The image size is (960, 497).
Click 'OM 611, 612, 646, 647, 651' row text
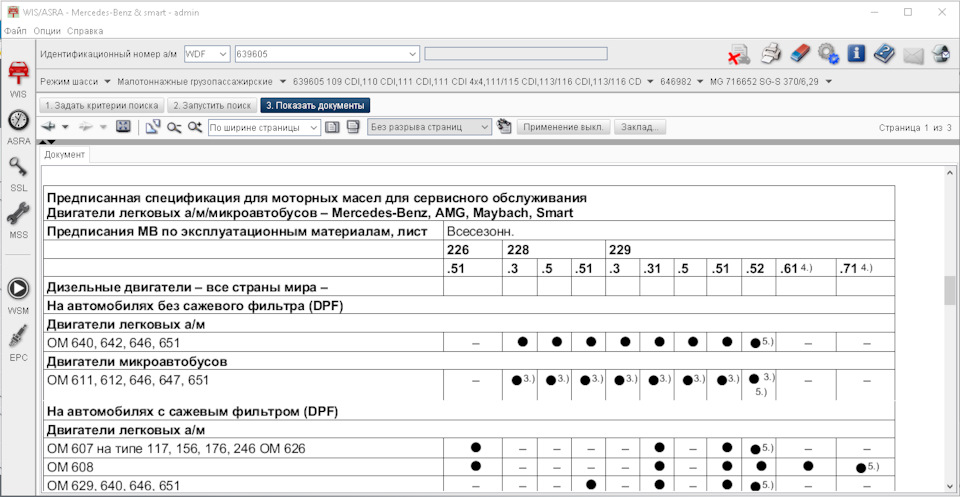click(x=128, y=380)
